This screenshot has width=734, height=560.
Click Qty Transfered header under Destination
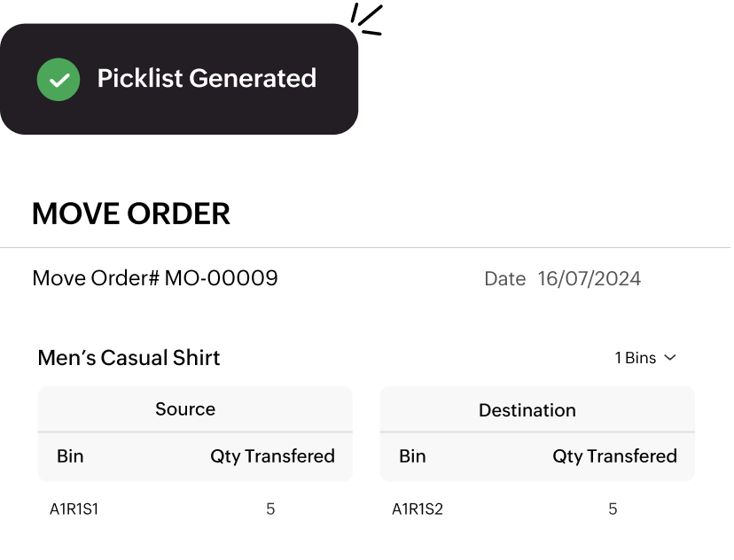614,456
